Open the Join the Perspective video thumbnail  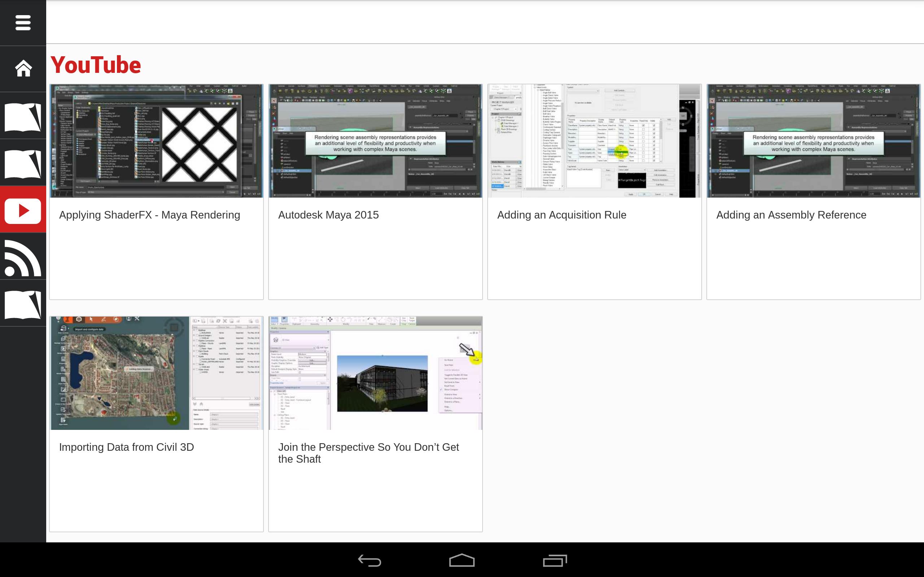point(375,373)
